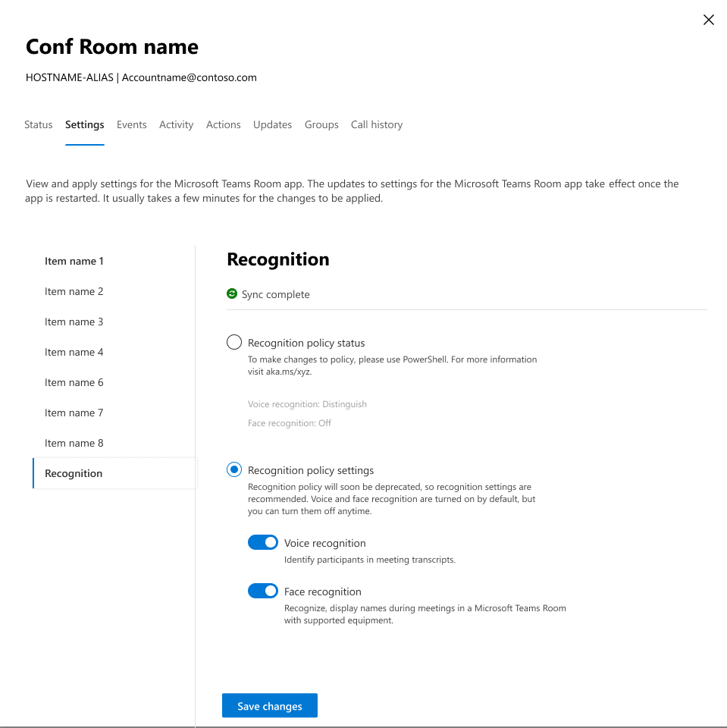Click the Recognition section heading
This screenshot has width=727, height=728.
(278, 259)
